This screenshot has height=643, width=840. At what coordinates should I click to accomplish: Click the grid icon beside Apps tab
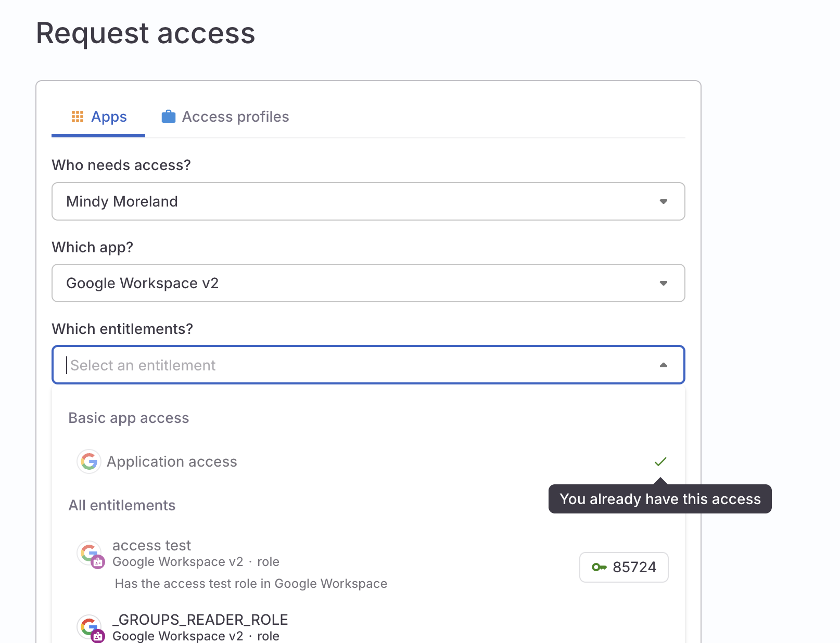tap(77, 117)
